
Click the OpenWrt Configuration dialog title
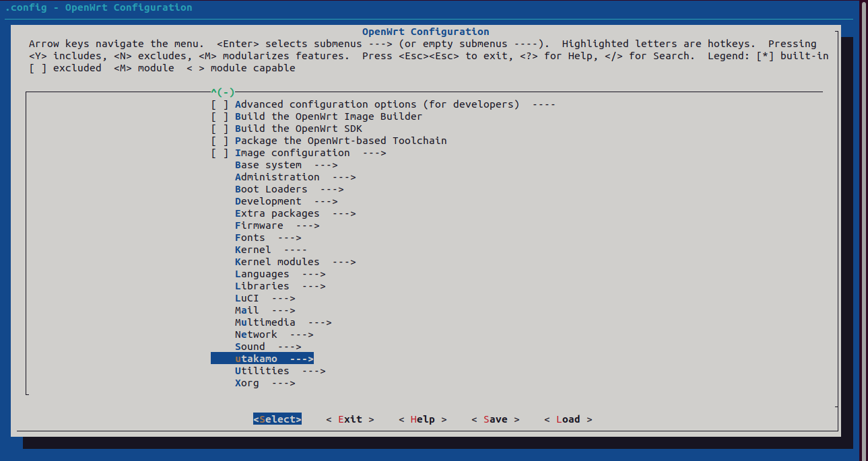pyautogui.click(x=426, y=32)
